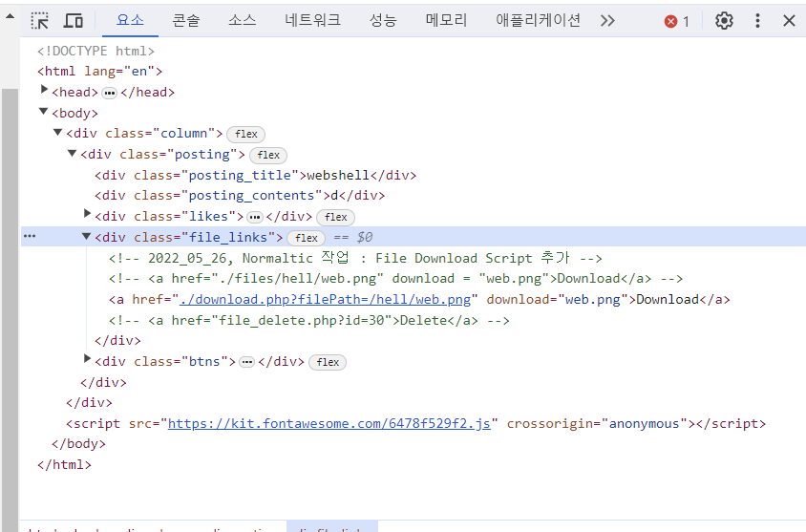Click the page's vertical scrollbar thumb
The width and height of the screenshot is (806, 532).
[x=10, y=310]
